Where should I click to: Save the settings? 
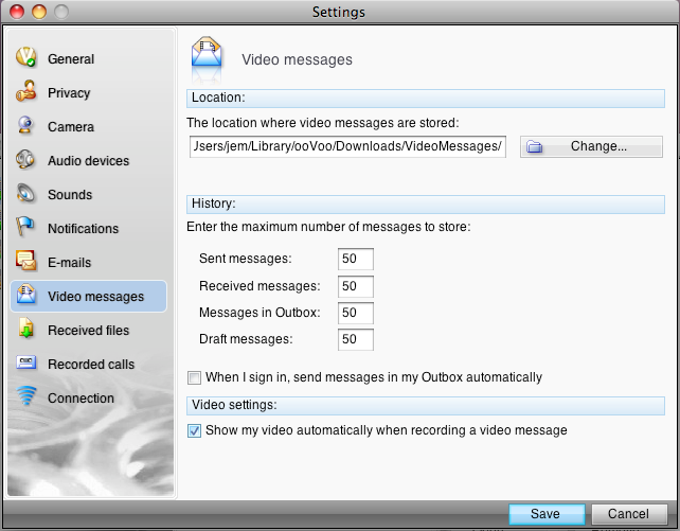[x=546, y=514]
